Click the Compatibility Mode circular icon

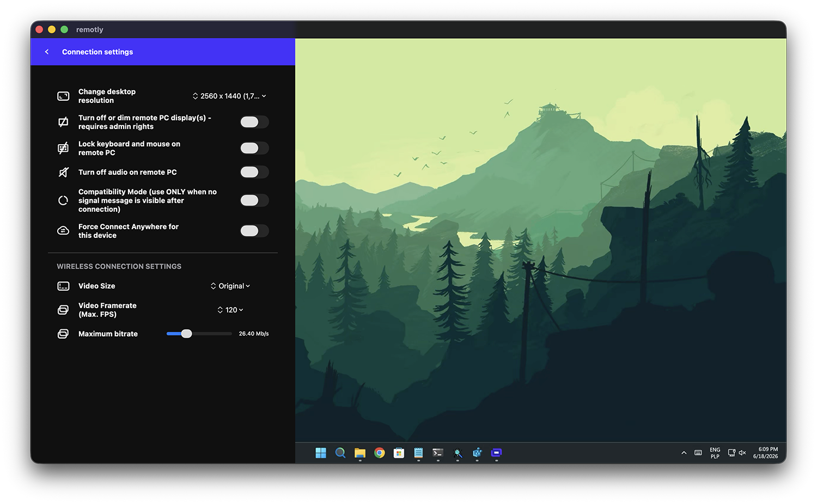tap(63, 200)
